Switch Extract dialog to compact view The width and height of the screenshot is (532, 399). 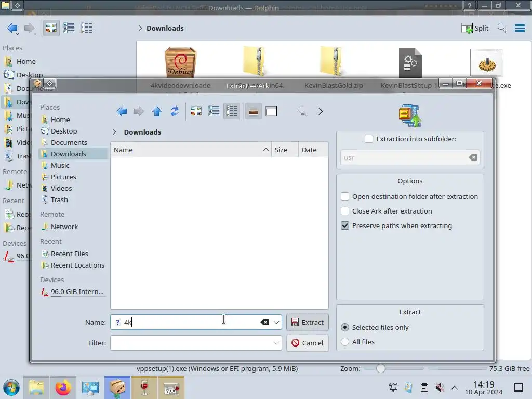point(214,111)
